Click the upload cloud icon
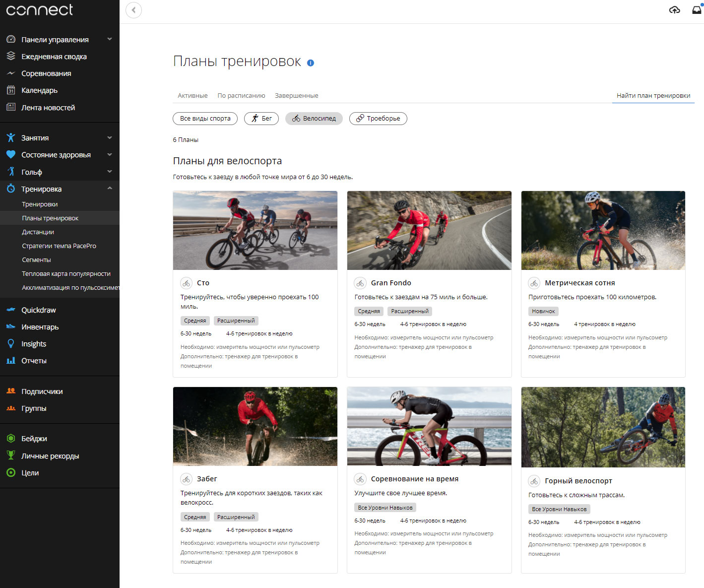This screenshot has width=704, height=588. point(674,10)
